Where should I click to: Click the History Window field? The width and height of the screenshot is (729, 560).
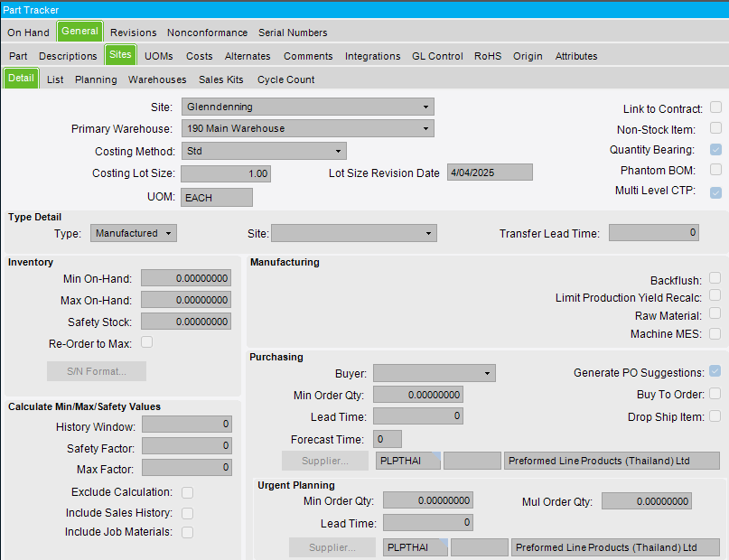click(187, 424)
